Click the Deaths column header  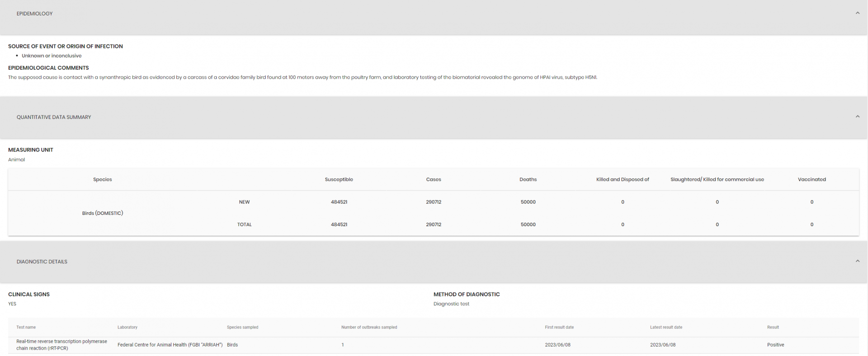pos(528,180)
